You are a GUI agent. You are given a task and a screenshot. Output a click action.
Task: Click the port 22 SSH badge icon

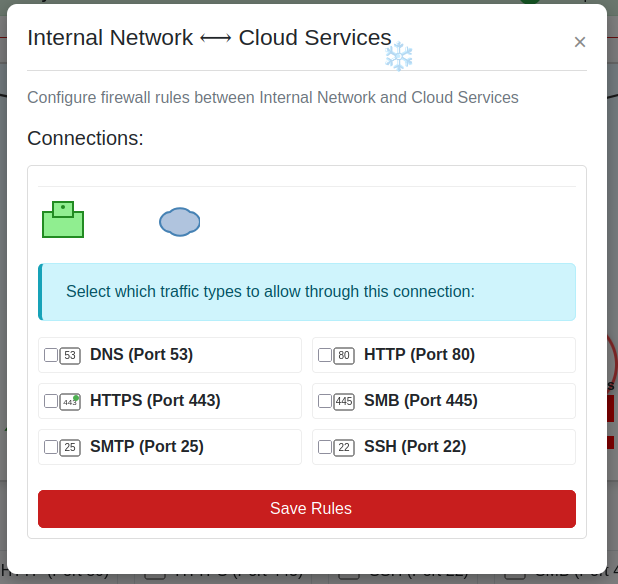coord(344,447)
